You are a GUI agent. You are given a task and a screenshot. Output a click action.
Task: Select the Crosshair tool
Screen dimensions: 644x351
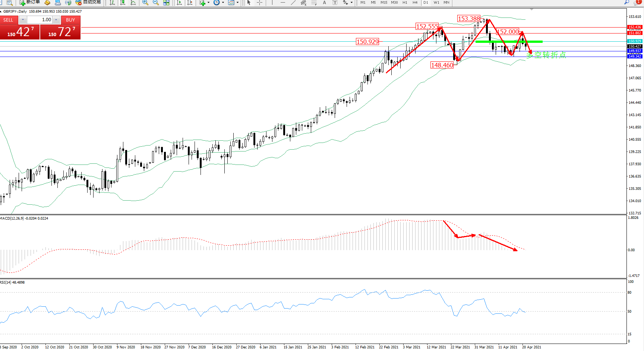[x=260, y=3]
